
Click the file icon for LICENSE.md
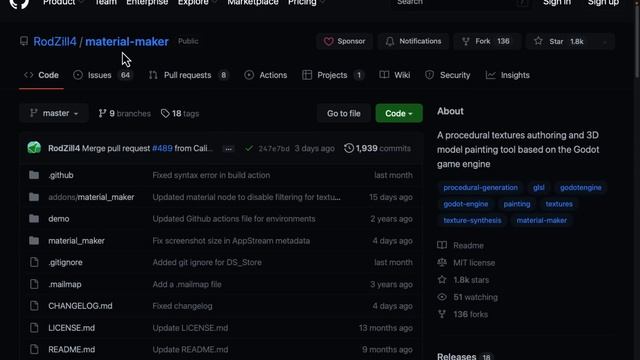(x=34, y=328)
